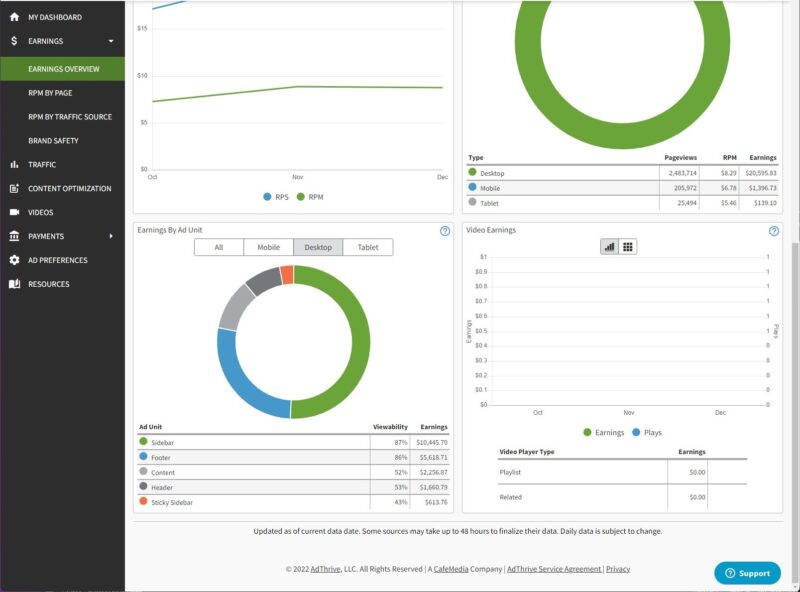
Task: Collapse the Earnings menu section
Action: [x=110, y=41]
